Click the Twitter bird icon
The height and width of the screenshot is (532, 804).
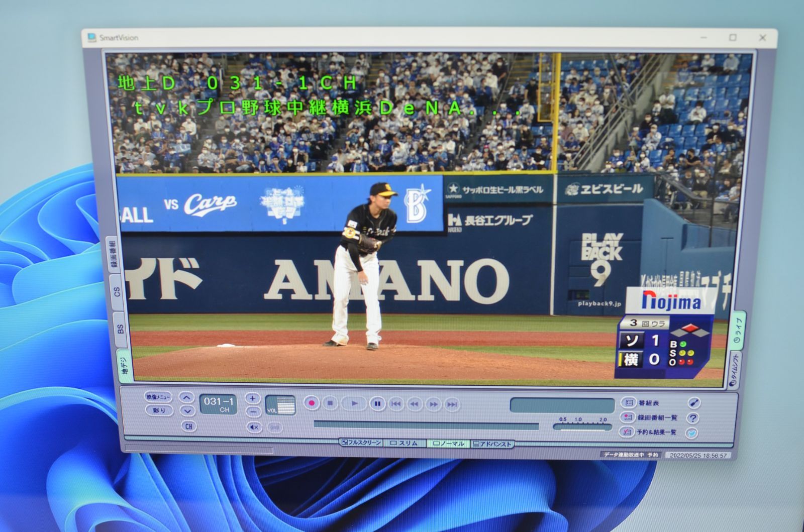(x=692, y=433)
